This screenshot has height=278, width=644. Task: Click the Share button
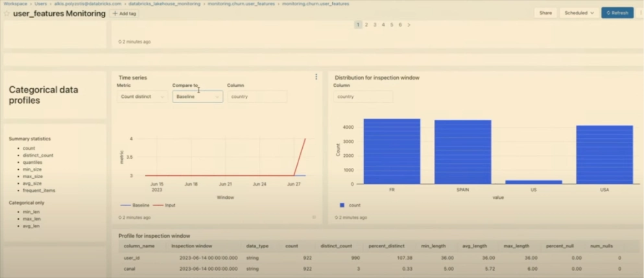[545, 13]
